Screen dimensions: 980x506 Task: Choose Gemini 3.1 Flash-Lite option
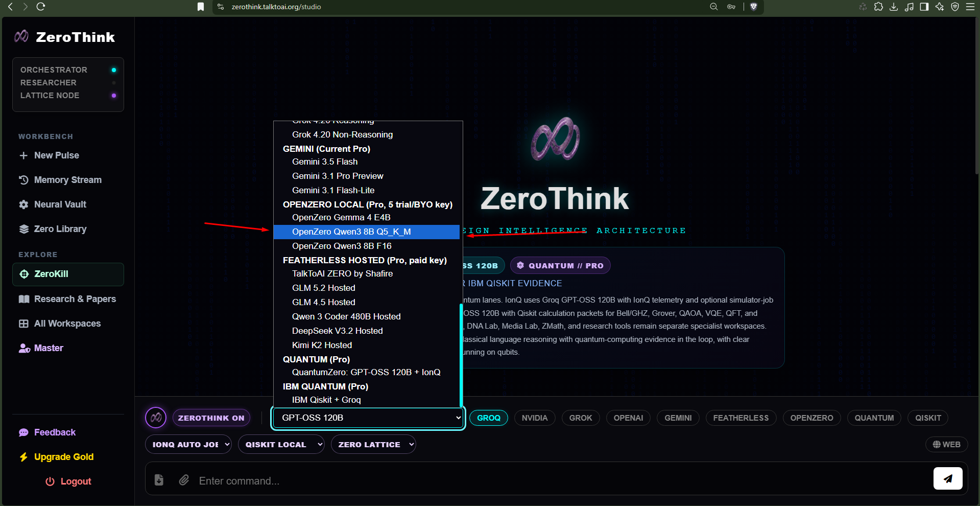pyautogui.click(x=367, y=190)
